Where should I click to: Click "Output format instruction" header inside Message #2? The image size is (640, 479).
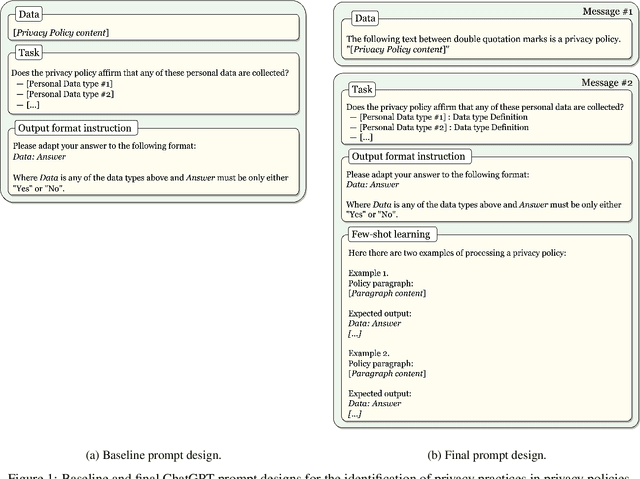tap(408, 157)
